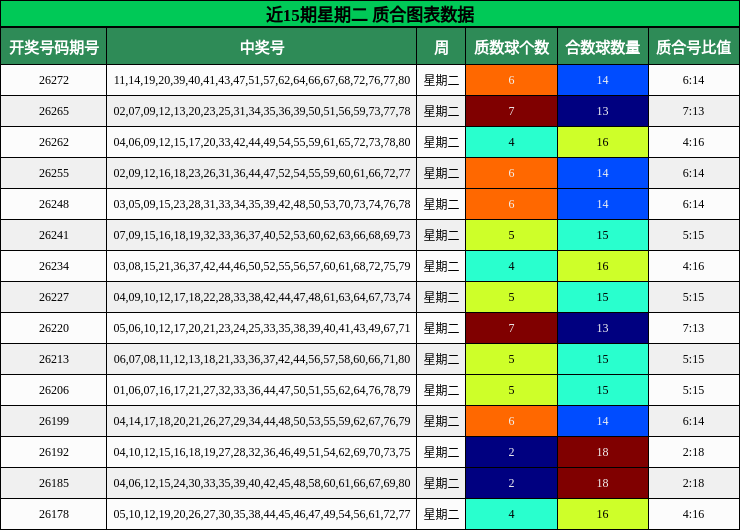Click the 周 column header
The height and width of the screenshot is (530, 740).
(x=441, y=47)
